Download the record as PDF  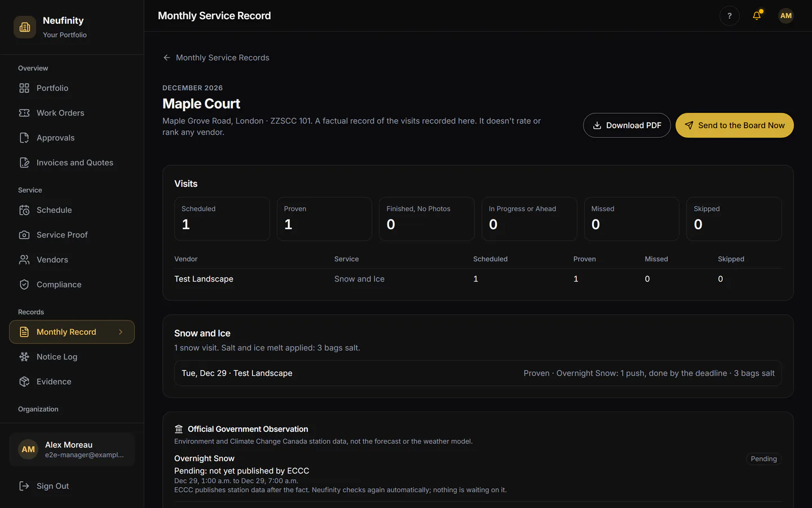(626, 125)
